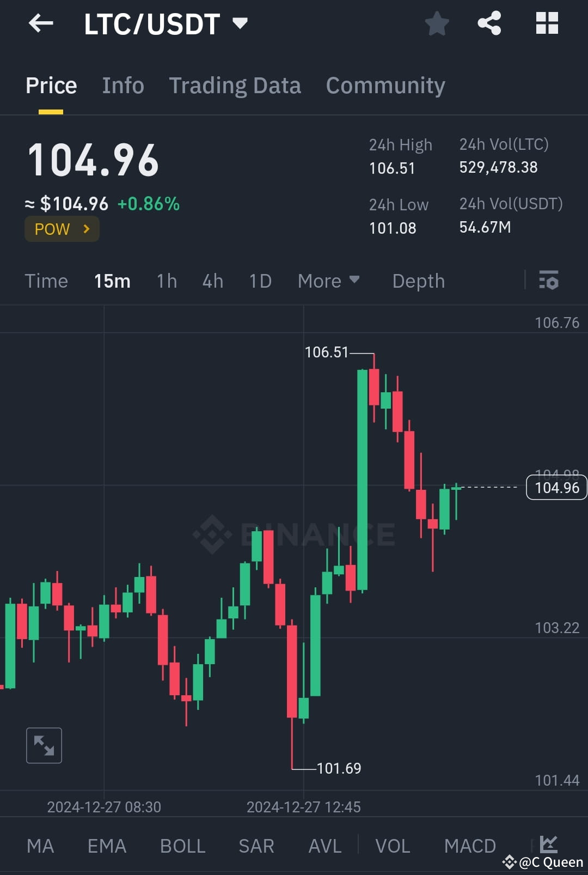Screen dimensions: 588x875
Task: Expand the More timeframe dropdown
Action: coord(329,281)
